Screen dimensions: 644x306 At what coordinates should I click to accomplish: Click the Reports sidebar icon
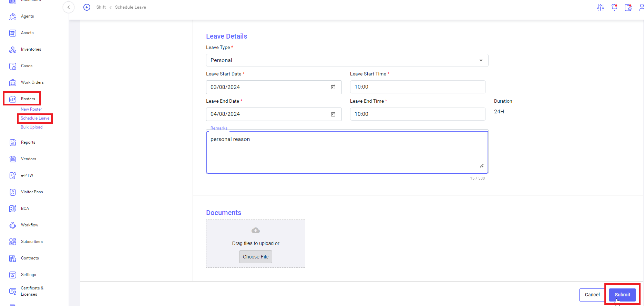13,143
